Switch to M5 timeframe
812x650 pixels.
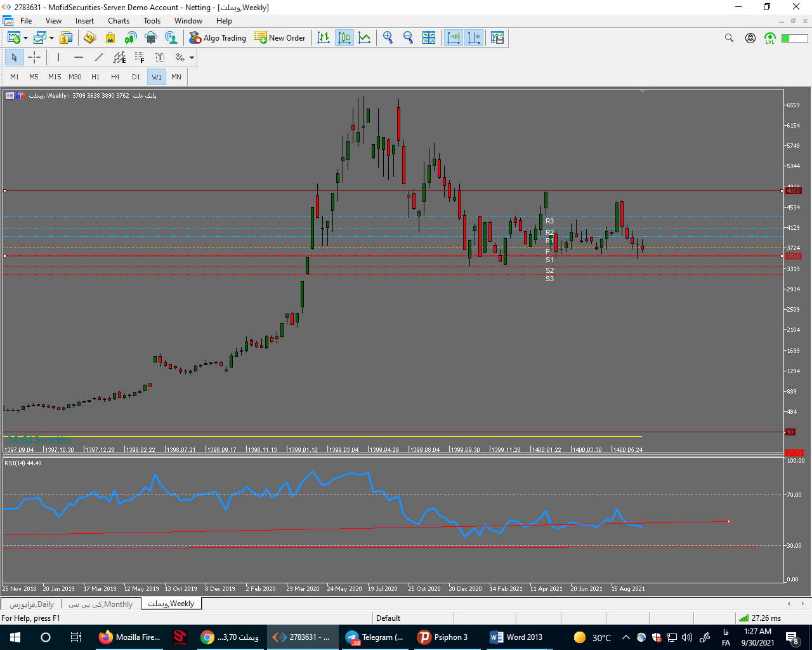pyautogui.click(x=34, y=77)
